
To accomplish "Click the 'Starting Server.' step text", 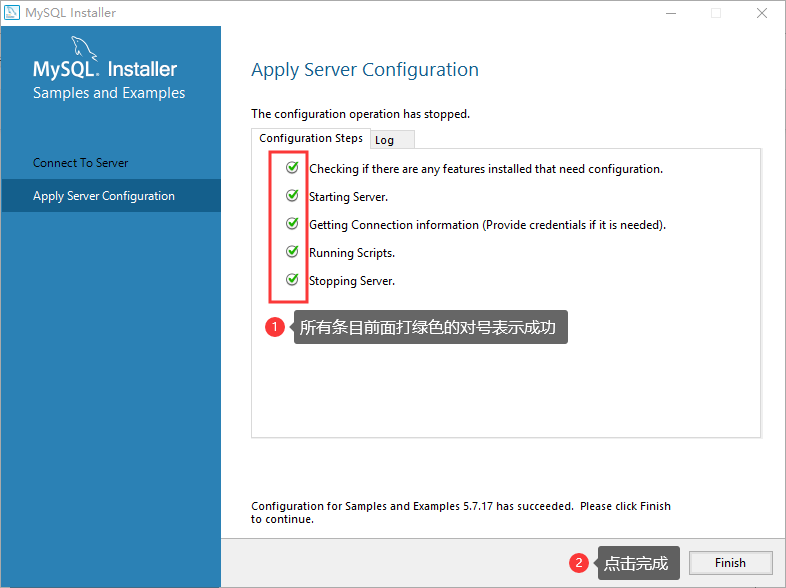I will pos(348,197).
